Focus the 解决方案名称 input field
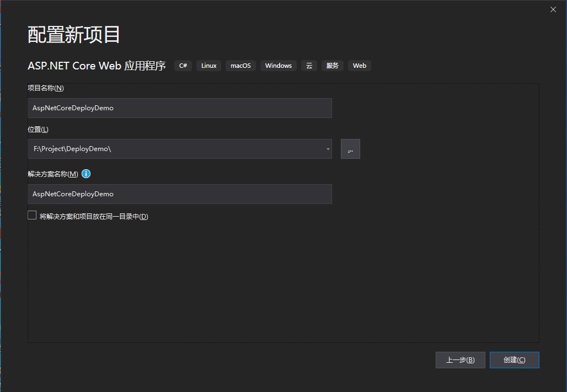 tap(180, 194)
